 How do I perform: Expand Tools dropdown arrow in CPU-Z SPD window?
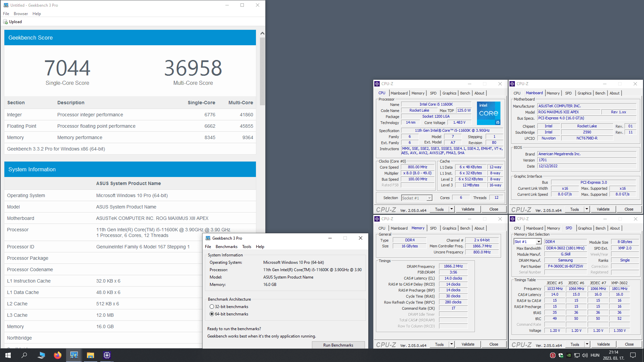tap(587, 344)
